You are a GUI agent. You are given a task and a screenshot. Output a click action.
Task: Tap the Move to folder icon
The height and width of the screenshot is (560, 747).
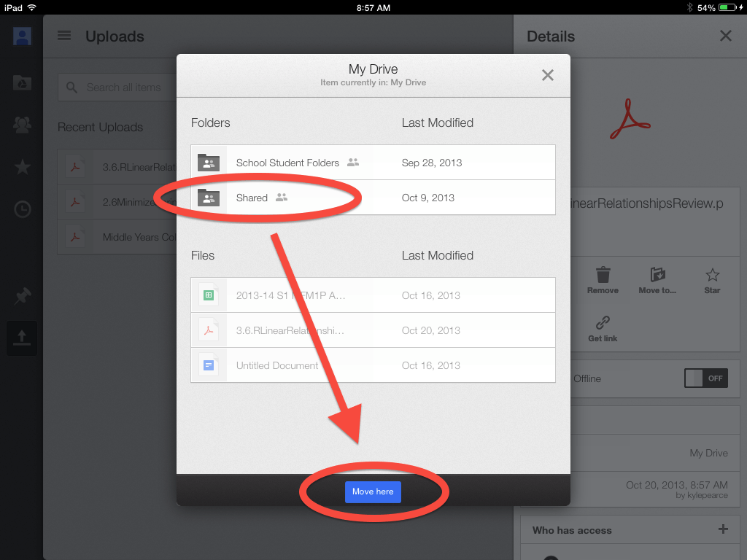[657, 276]
